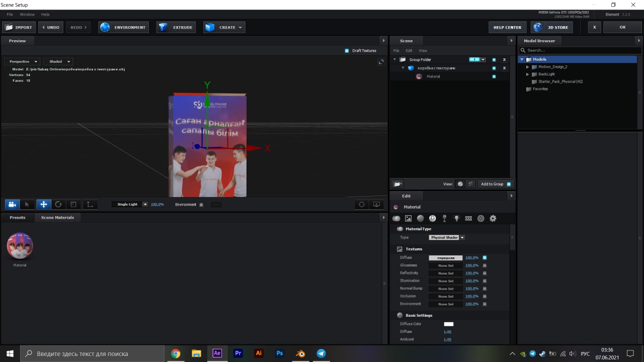Jump to Reflectivity chrome sphere icon
Viewport: 644px width, 362px height.
[432, 218]
